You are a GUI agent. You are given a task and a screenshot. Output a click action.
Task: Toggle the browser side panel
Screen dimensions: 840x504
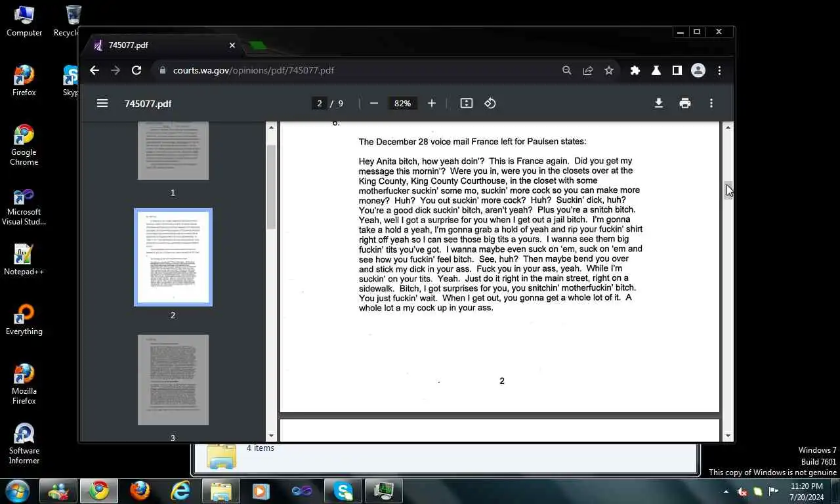coord(677,70)
